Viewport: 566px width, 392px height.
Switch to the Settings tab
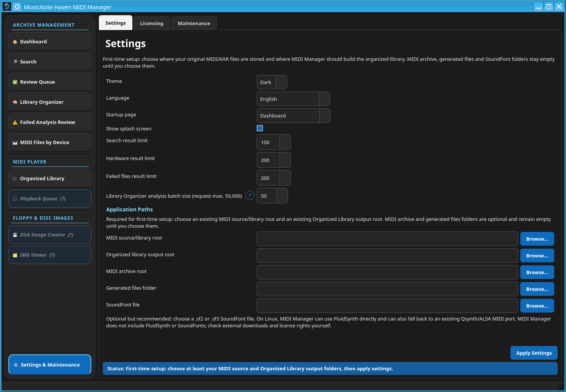(116, 23)
